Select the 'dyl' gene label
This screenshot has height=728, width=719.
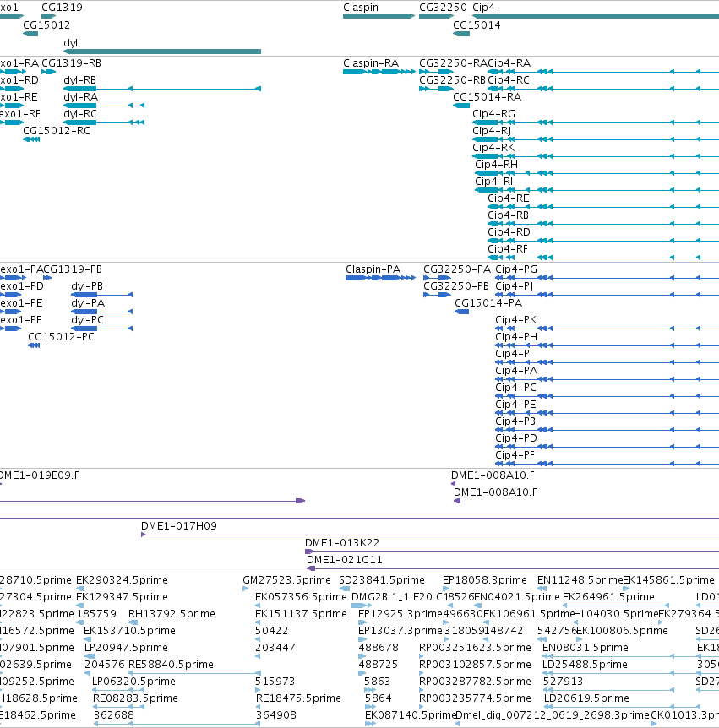click(70, 43)
